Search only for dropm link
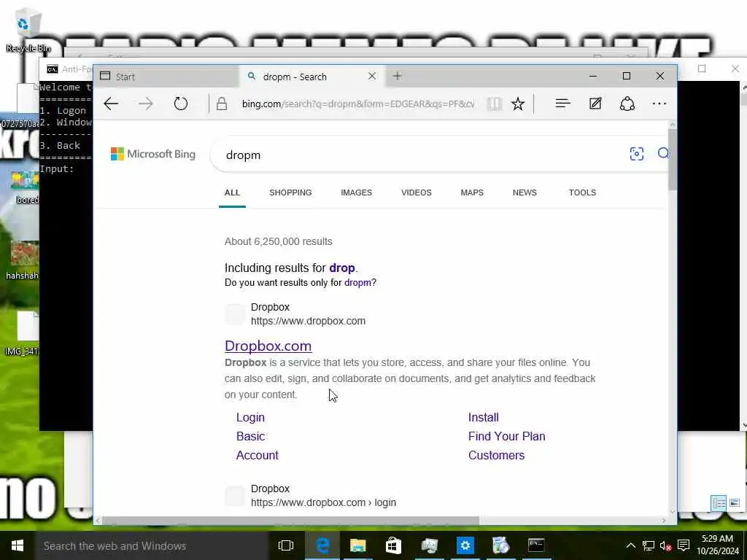Viewport: 747px width, 560px height. tap(357, 282)
